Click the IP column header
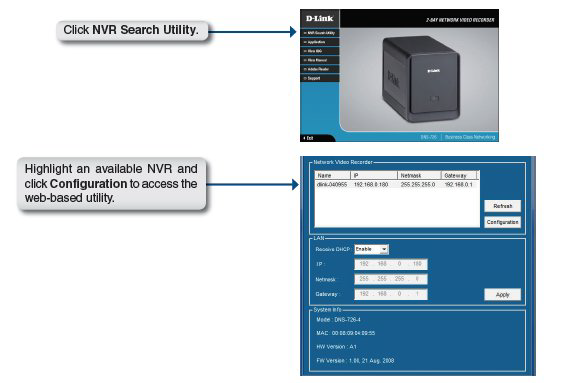The image size is (561, 383). [x=374, y=175]
